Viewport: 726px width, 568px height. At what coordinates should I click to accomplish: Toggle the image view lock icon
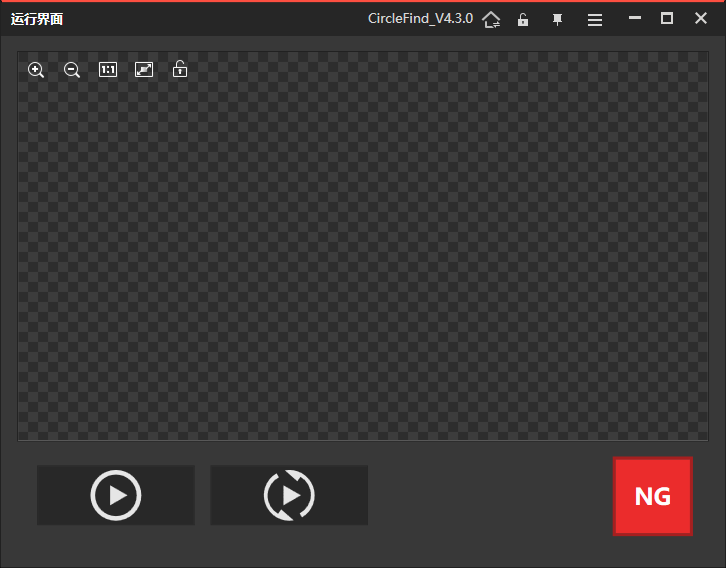tap(180, 69)
